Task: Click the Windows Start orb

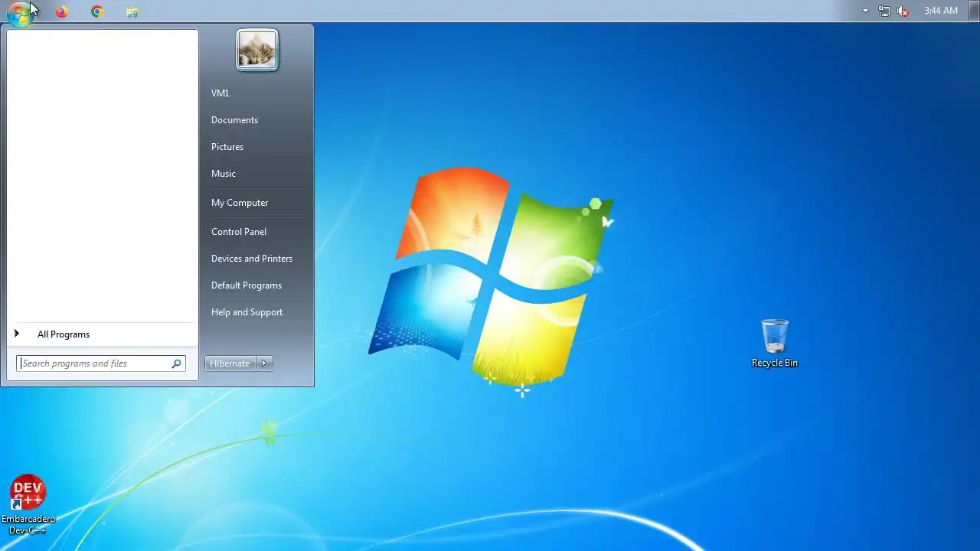Action: [x=19, y=12]
